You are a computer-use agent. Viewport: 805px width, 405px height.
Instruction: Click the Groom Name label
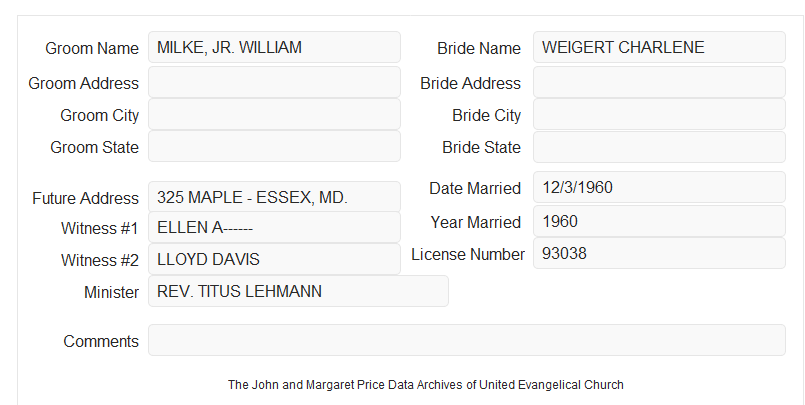pos(92,48)
